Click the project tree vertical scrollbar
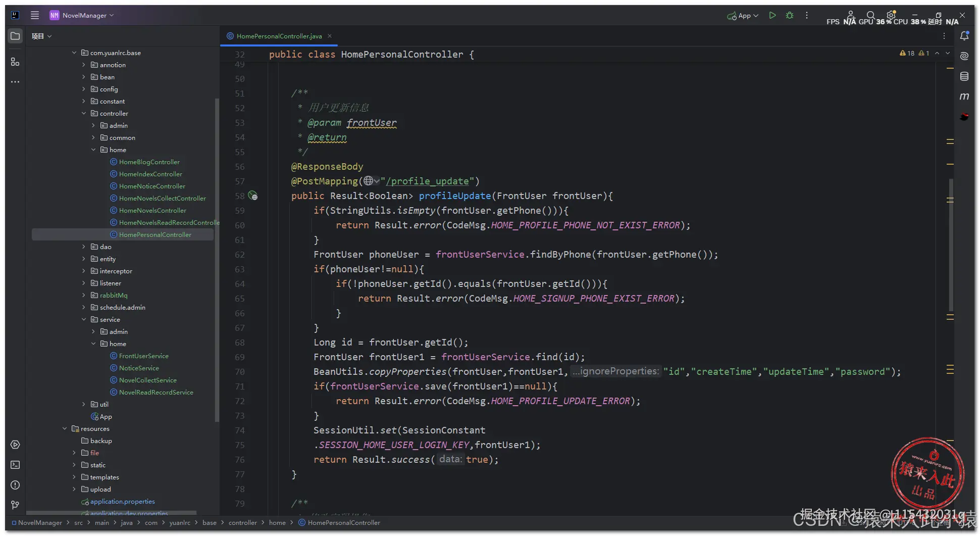The width and height of the screenshot is (980, 536). [x=217, y=260]
